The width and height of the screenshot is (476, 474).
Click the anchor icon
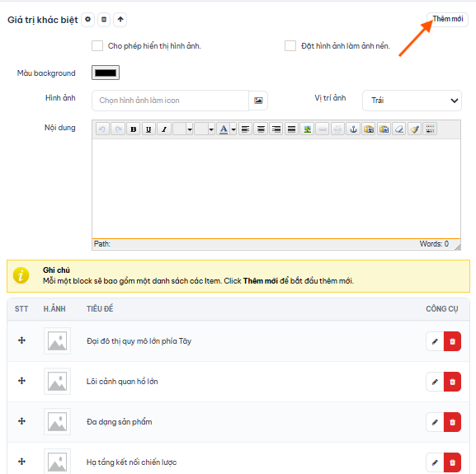click(353, 129)
